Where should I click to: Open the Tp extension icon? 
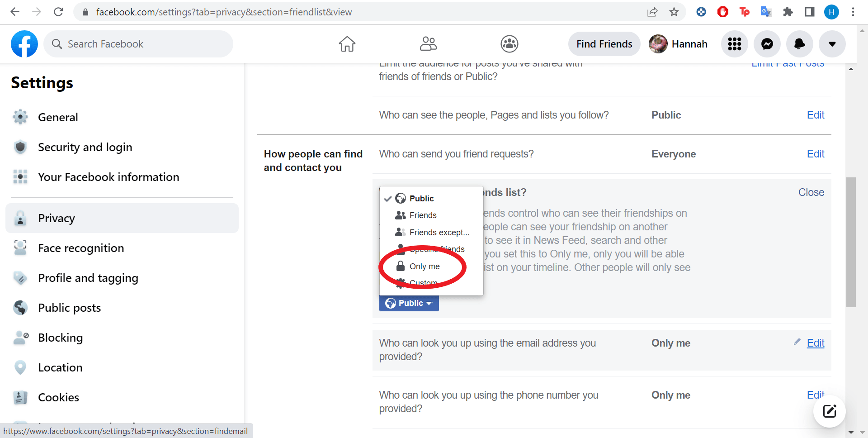point(745,12)
